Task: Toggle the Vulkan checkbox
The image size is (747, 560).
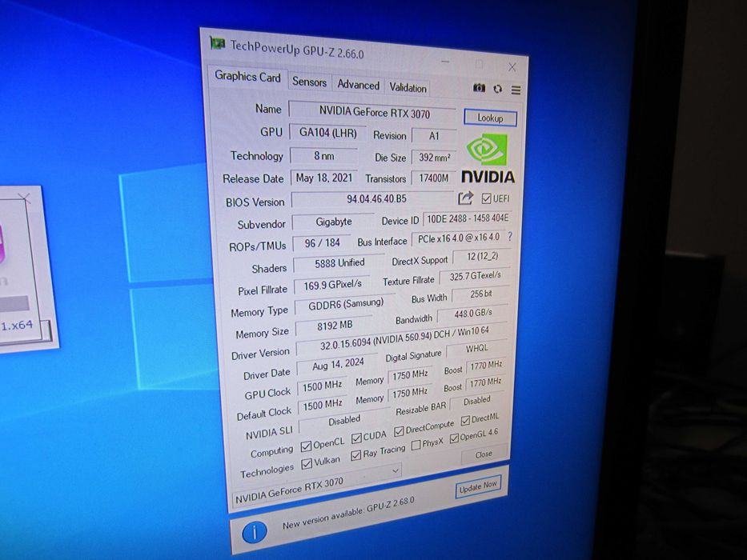Action: 307,463
